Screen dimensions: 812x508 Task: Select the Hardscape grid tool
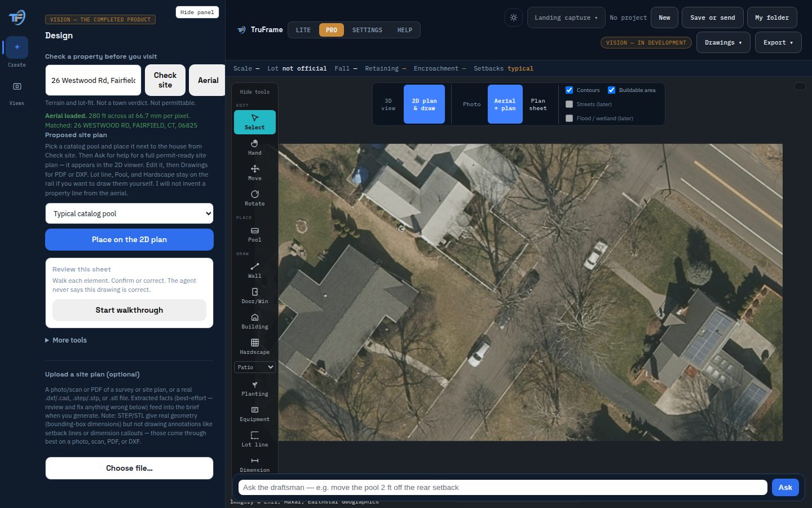(x=255, y=347)
